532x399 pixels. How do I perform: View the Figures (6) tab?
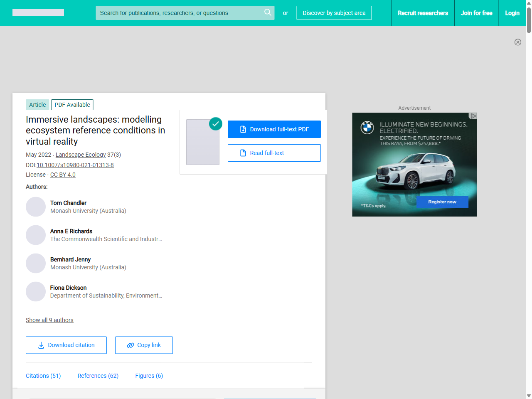coord(149,376)
